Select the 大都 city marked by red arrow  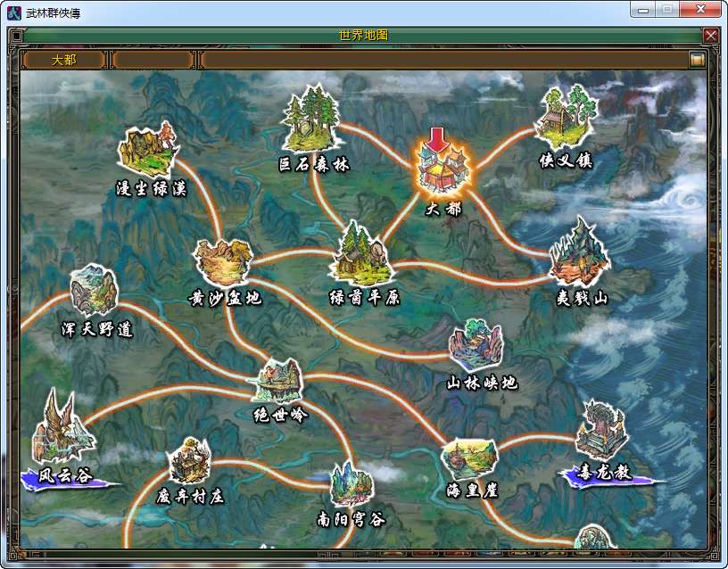[441, 169]
